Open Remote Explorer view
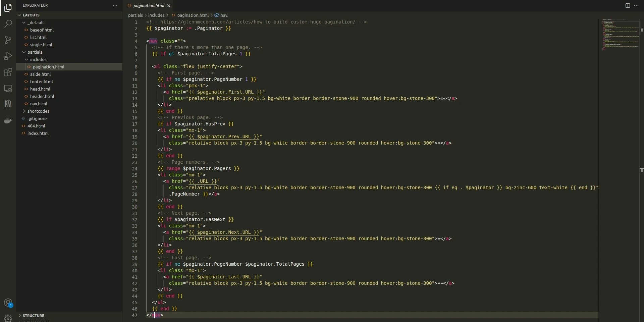Viewport: 644px width, 322px height. (x=8, y=89)
